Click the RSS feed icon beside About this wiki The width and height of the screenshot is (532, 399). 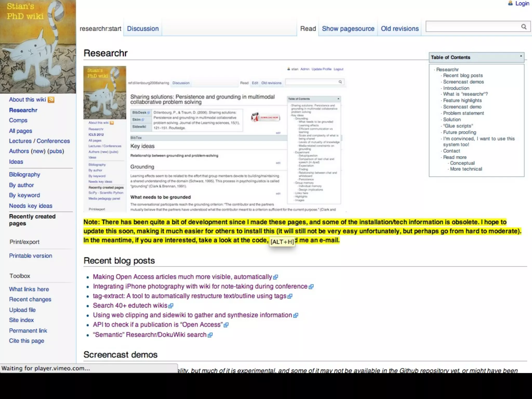point(51,100)
